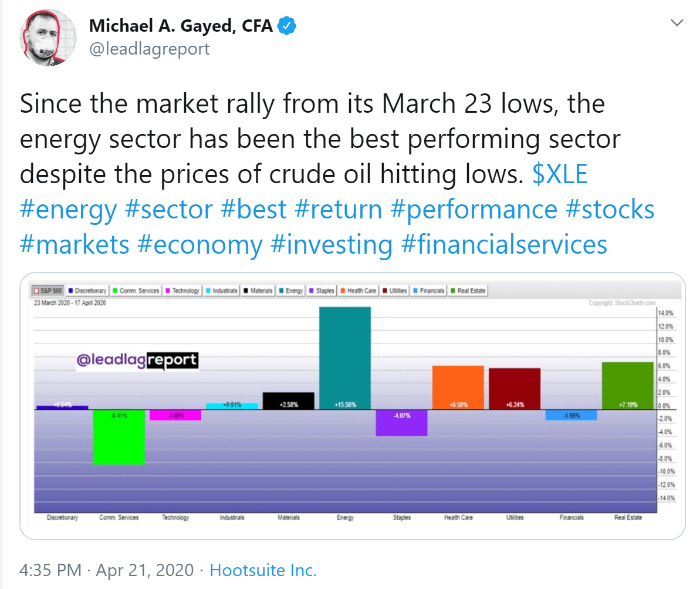Open Michael A. Gayed's profile picture
This screenshot has height=589, width=700.
tap(48, 38)
